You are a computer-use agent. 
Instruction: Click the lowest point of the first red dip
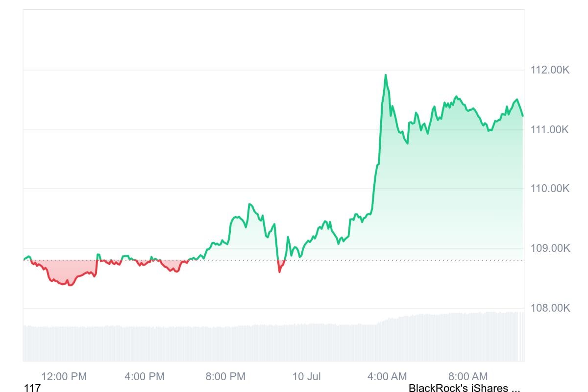[x=69, y=285]
